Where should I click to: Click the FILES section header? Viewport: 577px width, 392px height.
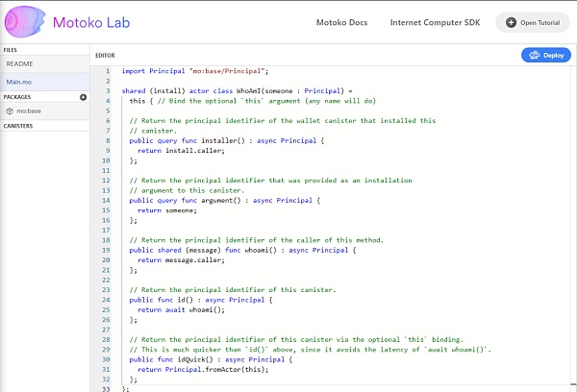tap(11, 50)
